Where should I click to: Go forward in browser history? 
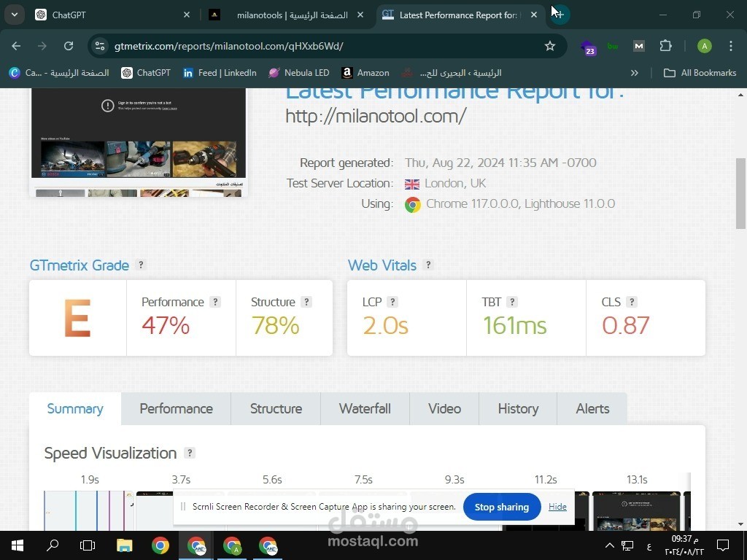[x=42, y=46]
